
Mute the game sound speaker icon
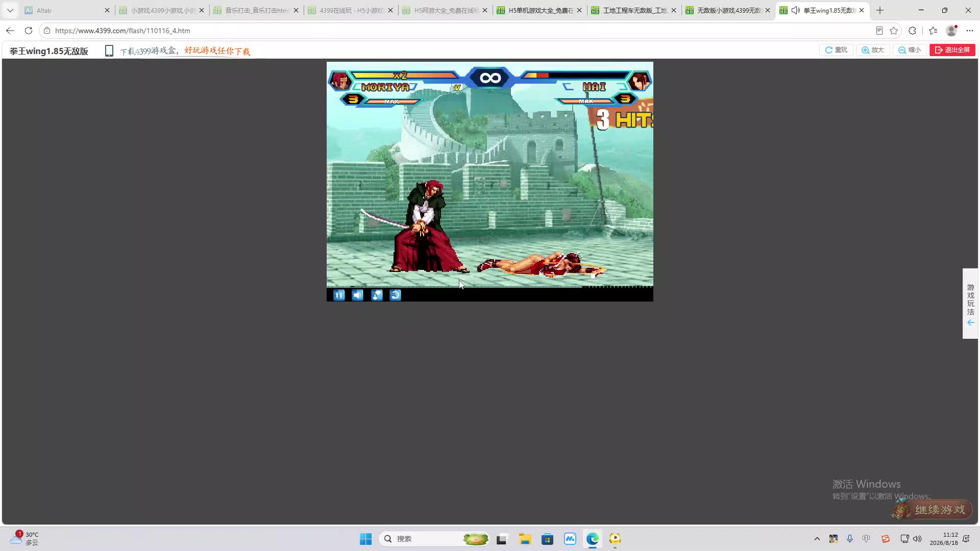[x=358, y=295]
